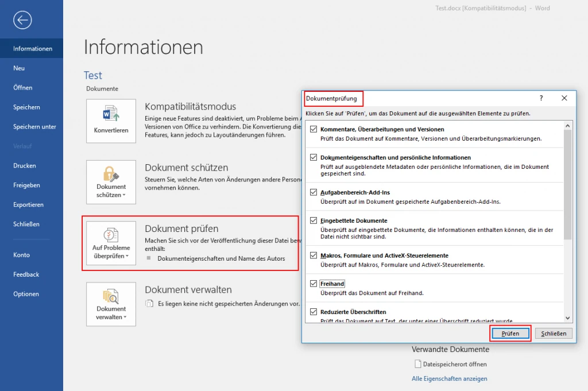Viewport: 588px width, 391px height.
Task: Click the Dokument prüfen heading
Action: 181,229
